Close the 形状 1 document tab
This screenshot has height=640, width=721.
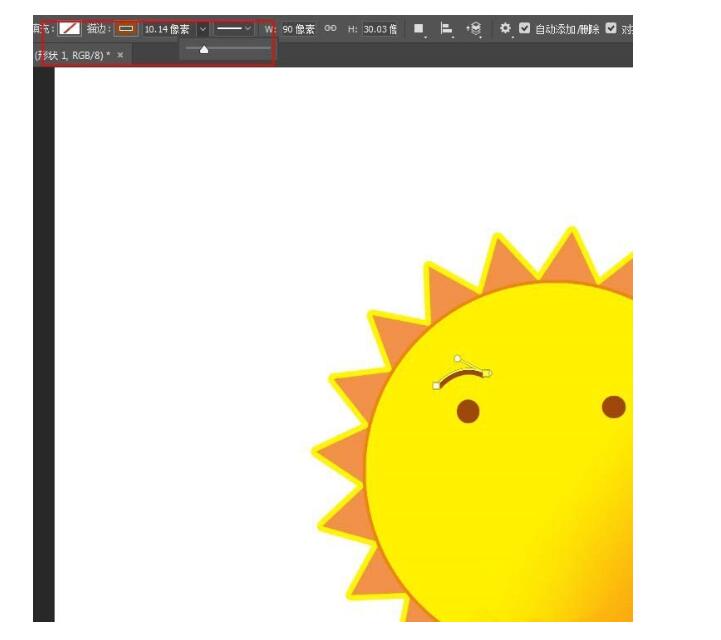click(x=120, y=55)
